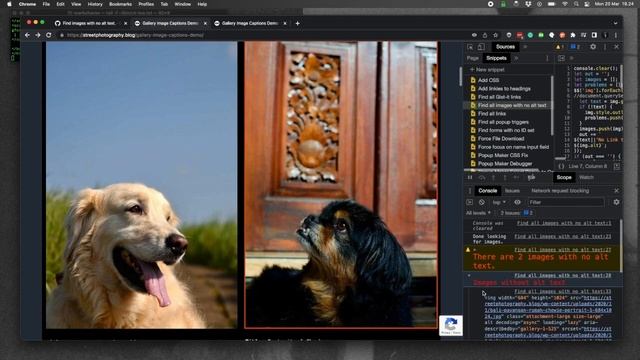Screen dimensions: 640x360
Task: Click source link beside Done looking for images
Action: point(562,236)
